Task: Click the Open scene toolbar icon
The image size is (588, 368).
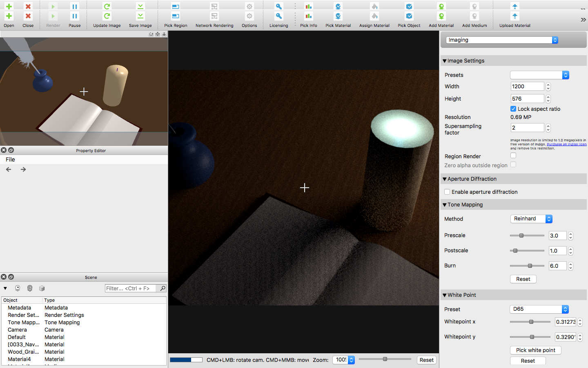Action: (x=9, y=16)
